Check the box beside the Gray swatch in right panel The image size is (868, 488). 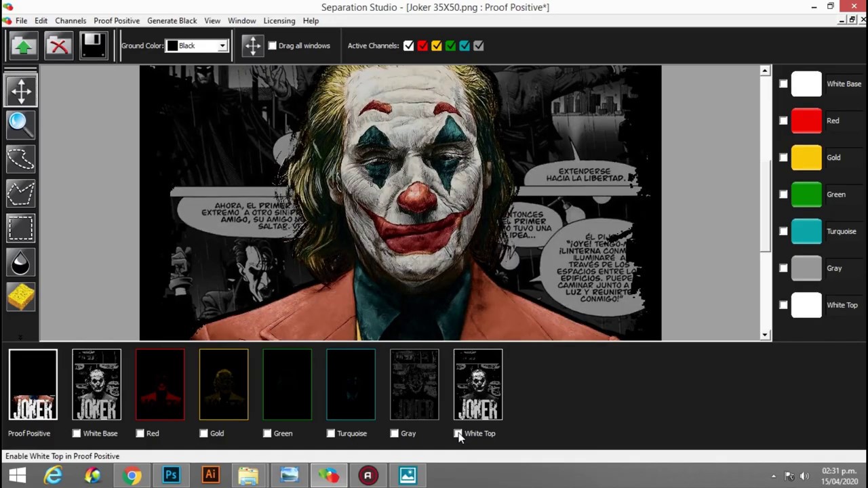[x=783, y=268]
